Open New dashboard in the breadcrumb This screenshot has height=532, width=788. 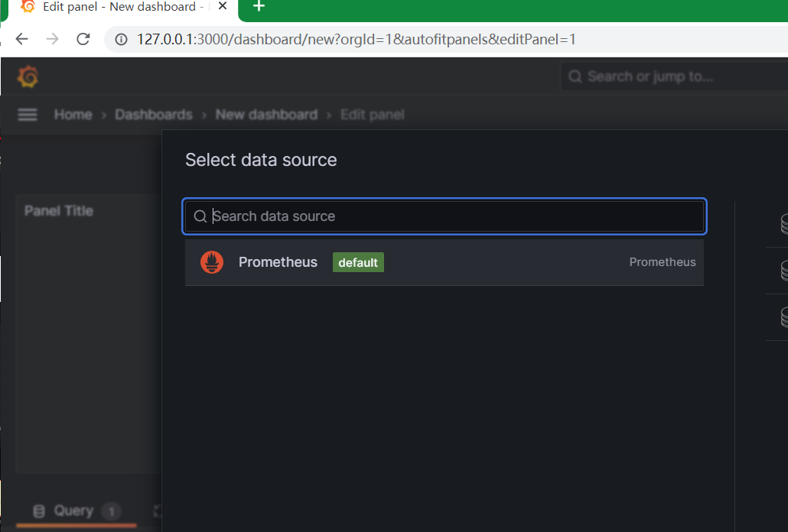pos(266,115)
